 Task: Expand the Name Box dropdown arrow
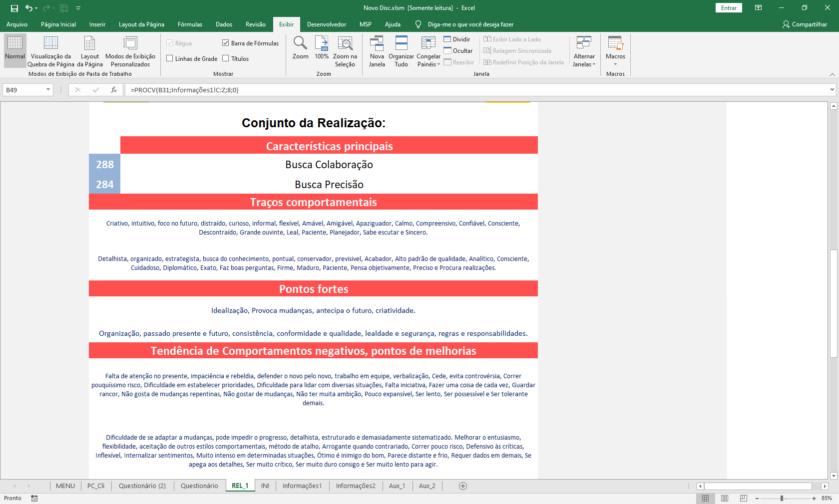pyautogui.click(x=48, y=90)
